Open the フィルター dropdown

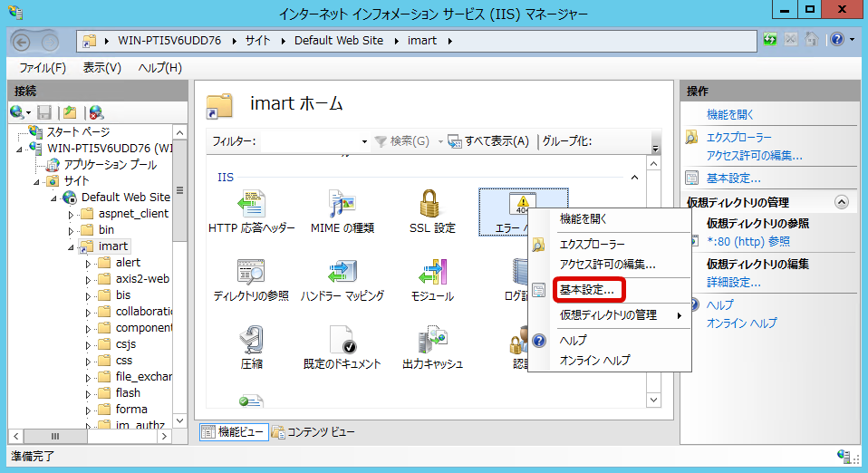tap(364, 141)
